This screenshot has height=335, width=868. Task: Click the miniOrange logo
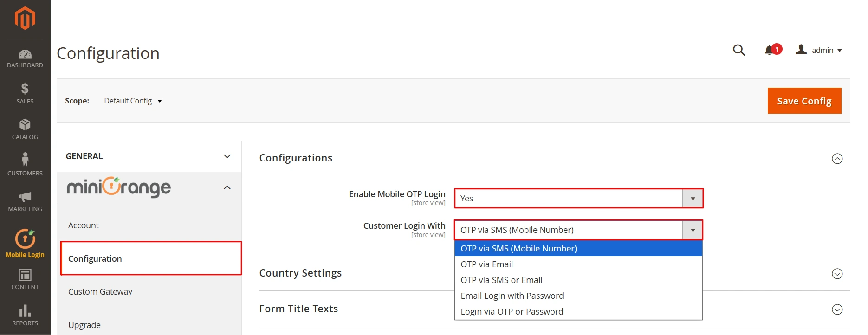point(119,187)
